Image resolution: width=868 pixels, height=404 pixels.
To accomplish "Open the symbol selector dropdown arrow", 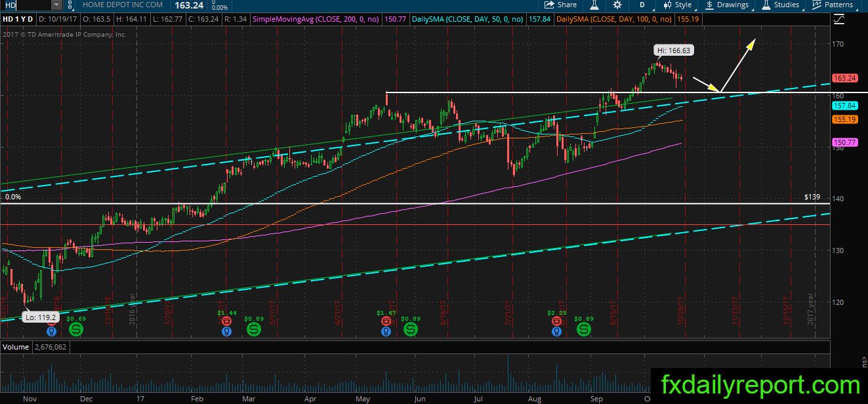I will click(x=57, y=5).
